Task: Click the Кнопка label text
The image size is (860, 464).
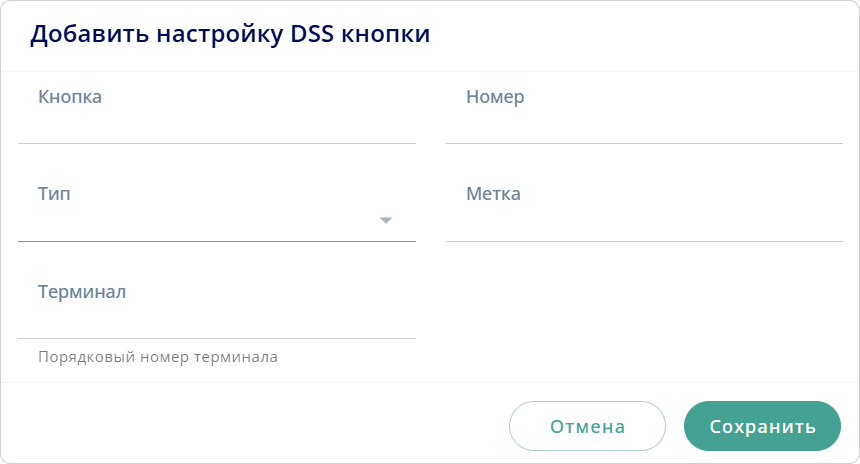Action: click(70, 97)
